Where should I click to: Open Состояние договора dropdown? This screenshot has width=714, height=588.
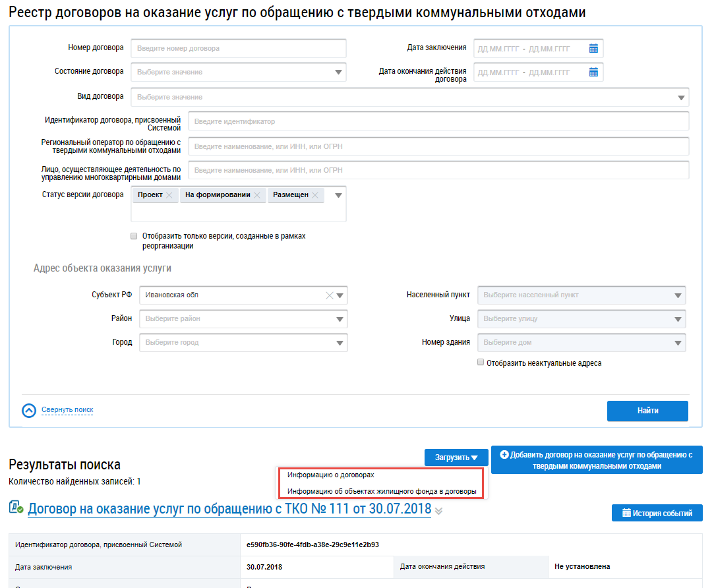coord(338,72)
